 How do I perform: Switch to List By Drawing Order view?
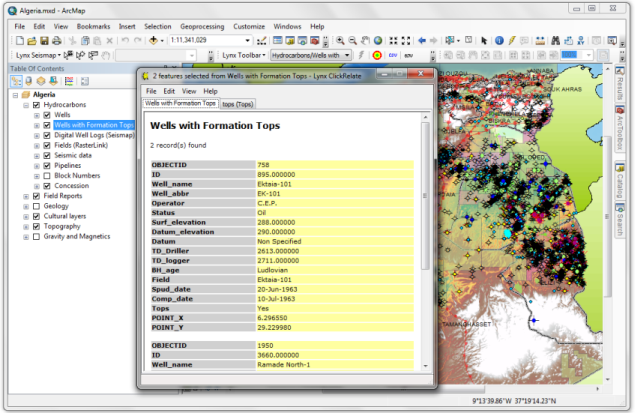pos(16,81)
